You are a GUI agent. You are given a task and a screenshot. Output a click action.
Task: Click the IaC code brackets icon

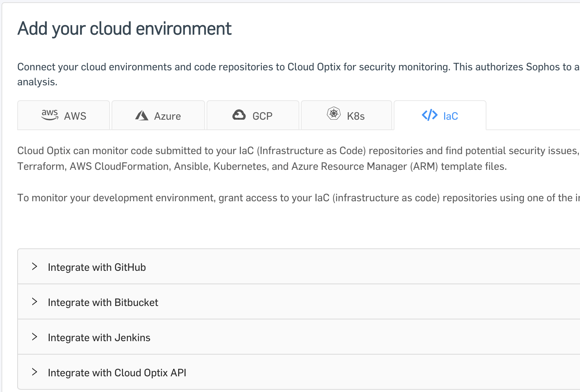429,115
